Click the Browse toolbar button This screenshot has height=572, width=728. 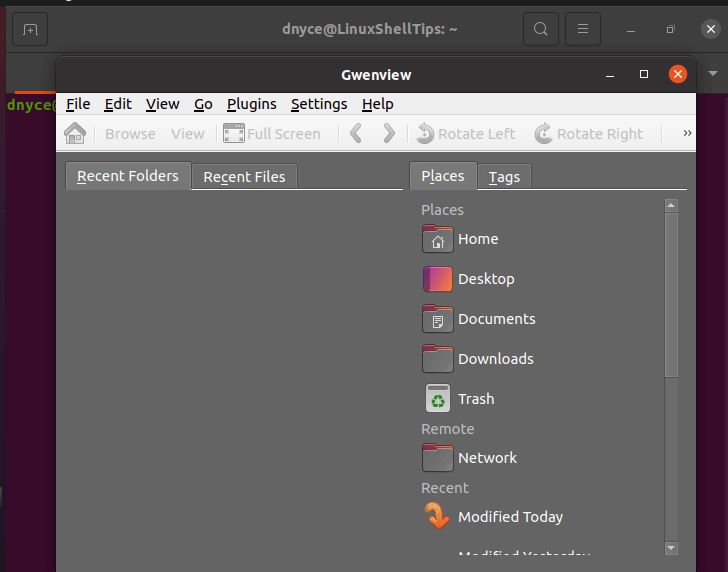click(130, 134)
